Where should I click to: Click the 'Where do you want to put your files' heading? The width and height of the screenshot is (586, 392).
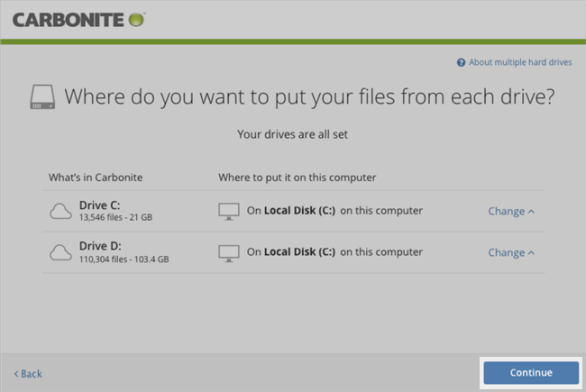(x=309, y=96)
